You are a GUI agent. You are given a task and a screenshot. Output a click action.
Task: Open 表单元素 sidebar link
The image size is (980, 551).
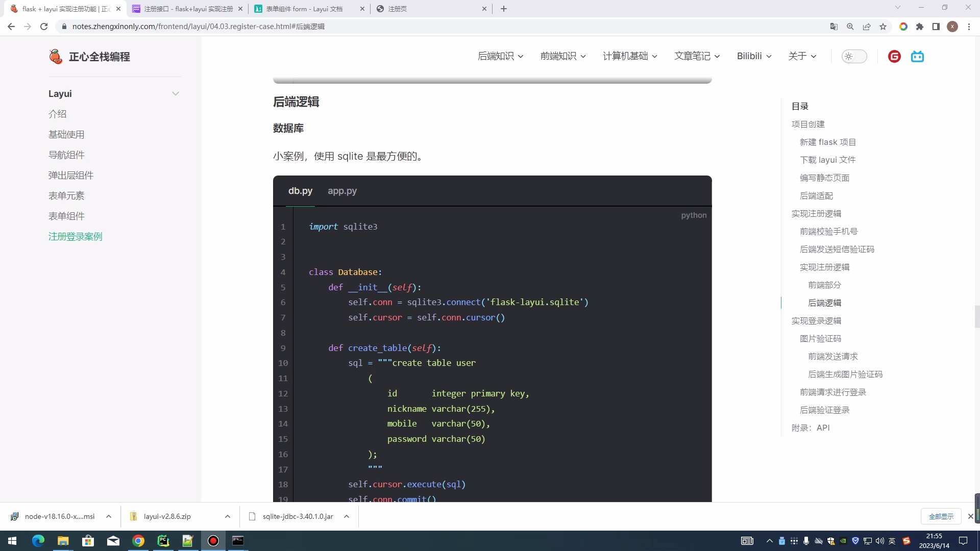[x=66, y=196]
